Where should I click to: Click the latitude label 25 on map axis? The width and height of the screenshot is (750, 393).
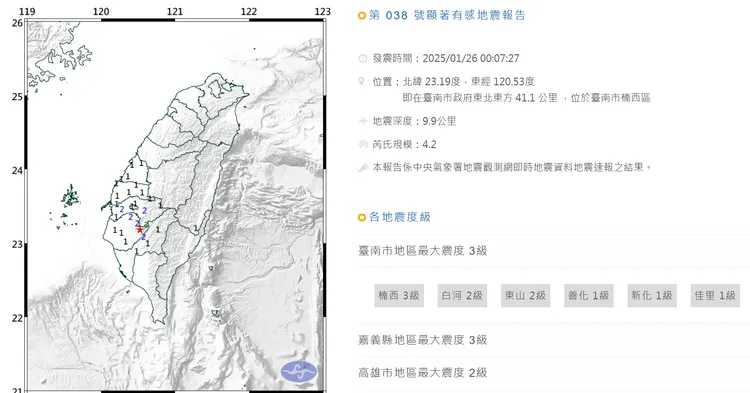[x=17, y=97]
